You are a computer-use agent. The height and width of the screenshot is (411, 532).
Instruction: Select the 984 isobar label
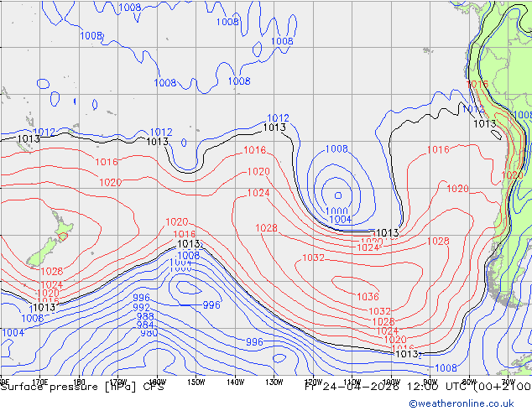pyautogui.click(x=145, y=325)
